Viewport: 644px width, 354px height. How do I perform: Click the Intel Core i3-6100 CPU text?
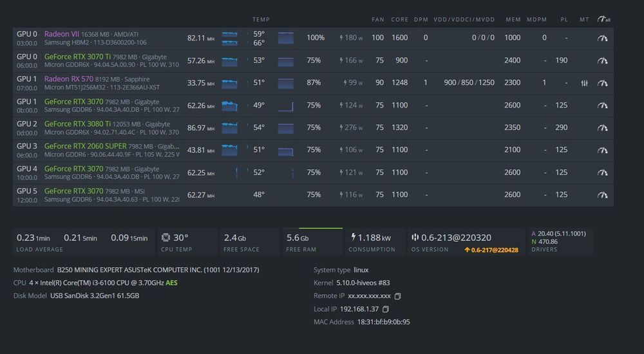click(x=97, y=283)
